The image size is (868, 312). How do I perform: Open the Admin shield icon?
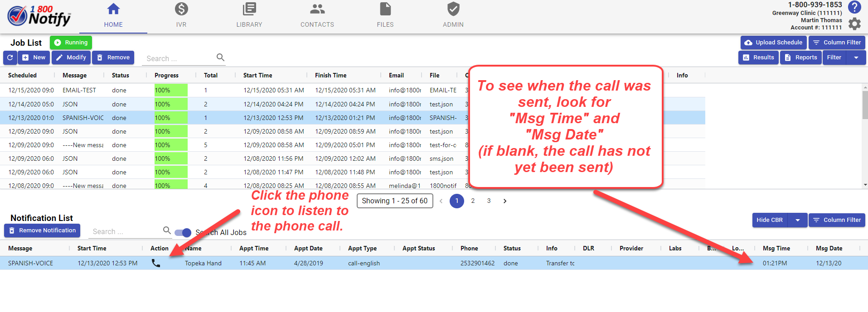453,9
